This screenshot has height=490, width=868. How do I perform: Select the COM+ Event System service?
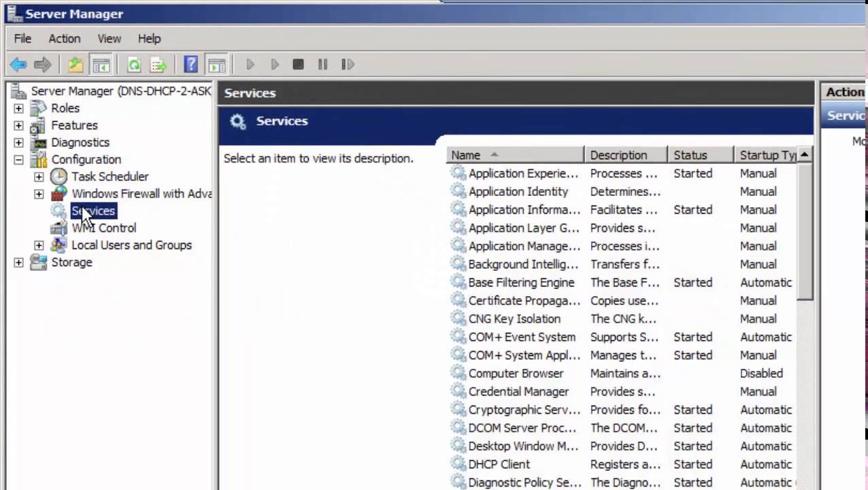[622, 337]
